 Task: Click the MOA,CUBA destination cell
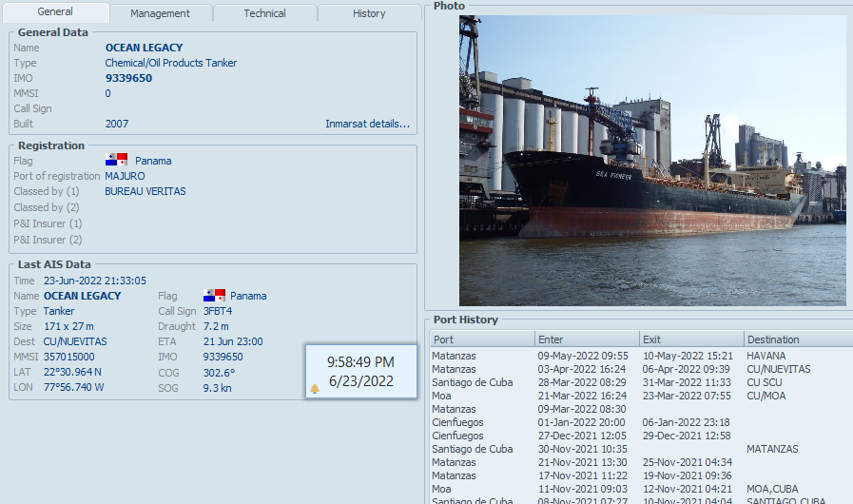click(772, 490)
